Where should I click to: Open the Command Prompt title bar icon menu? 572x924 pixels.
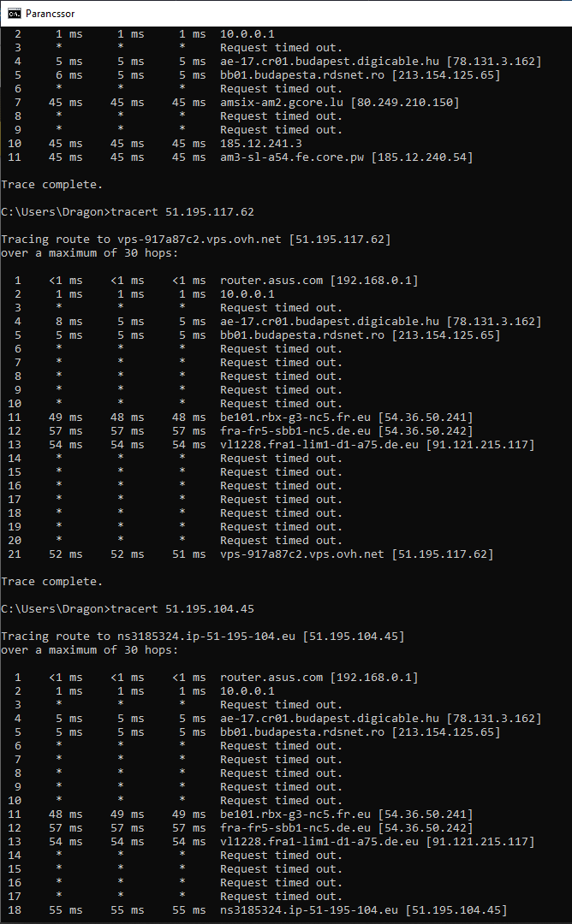tap(15, 13)
